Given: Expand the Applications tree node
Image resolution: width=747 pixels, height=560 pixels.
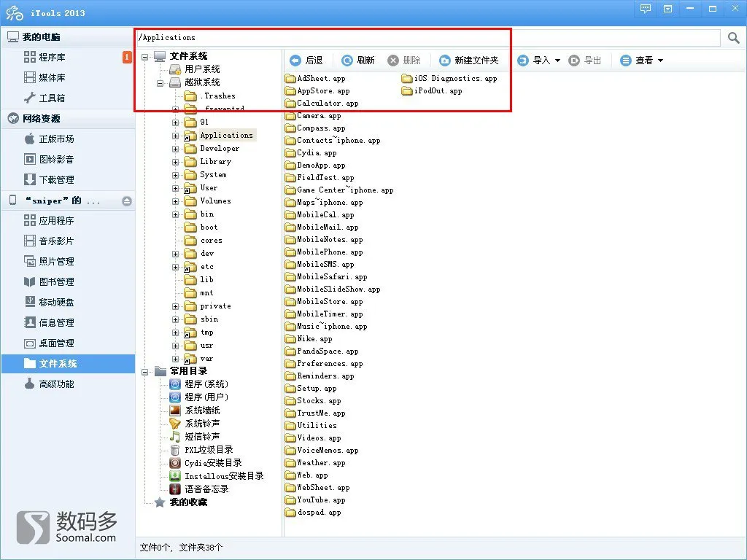Looking at the screenshot, I should [x=175, y=136].
